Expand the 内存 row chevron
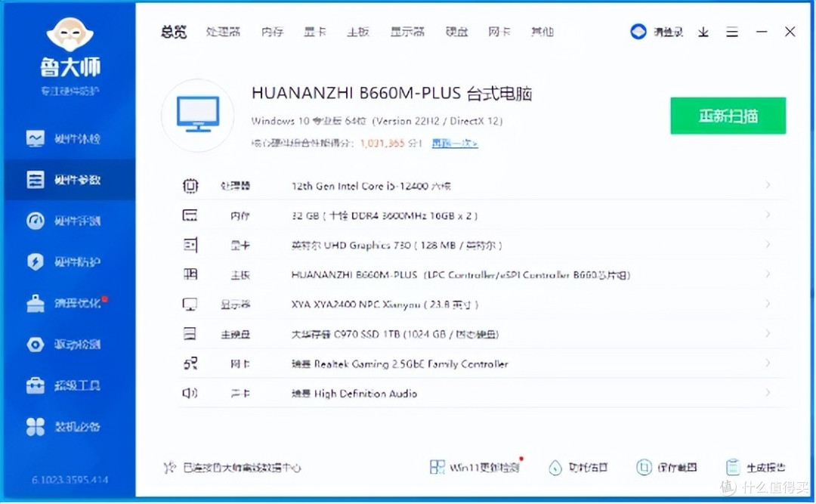This screenshot has width=816, height=504. click(x=768, y=215)
